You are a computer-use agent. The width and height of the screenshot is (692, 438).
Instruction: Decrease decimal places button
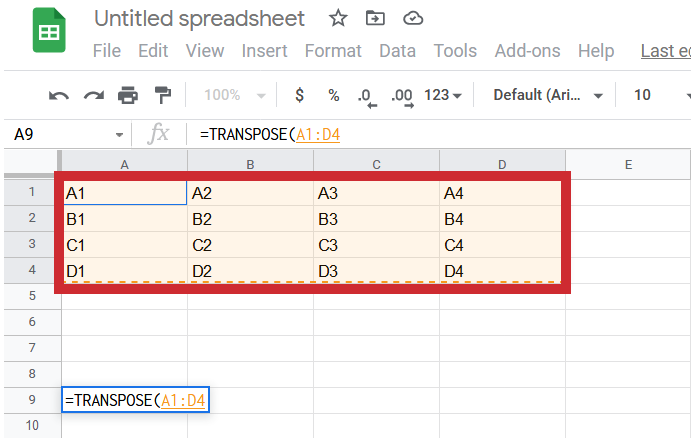[x=366, y=96]
